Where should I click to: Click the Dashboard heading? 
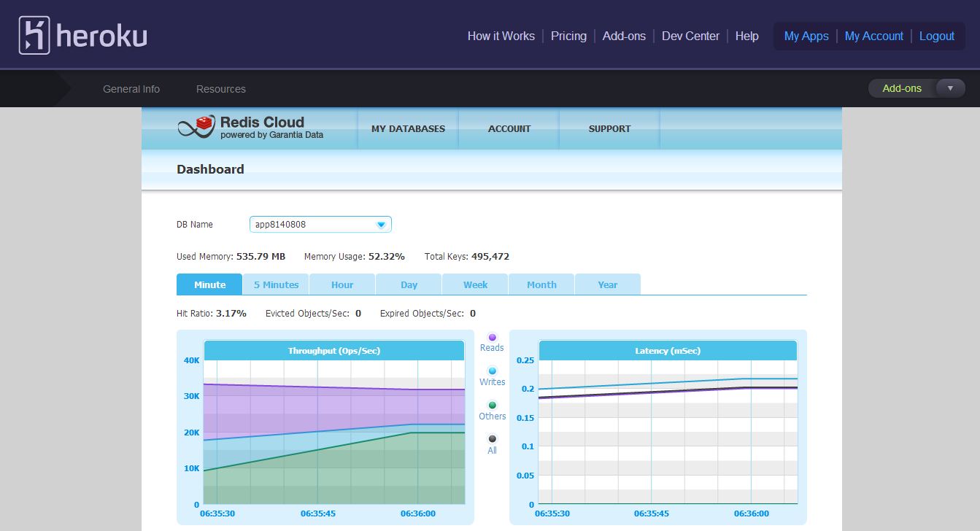click(x=210, y=169)
